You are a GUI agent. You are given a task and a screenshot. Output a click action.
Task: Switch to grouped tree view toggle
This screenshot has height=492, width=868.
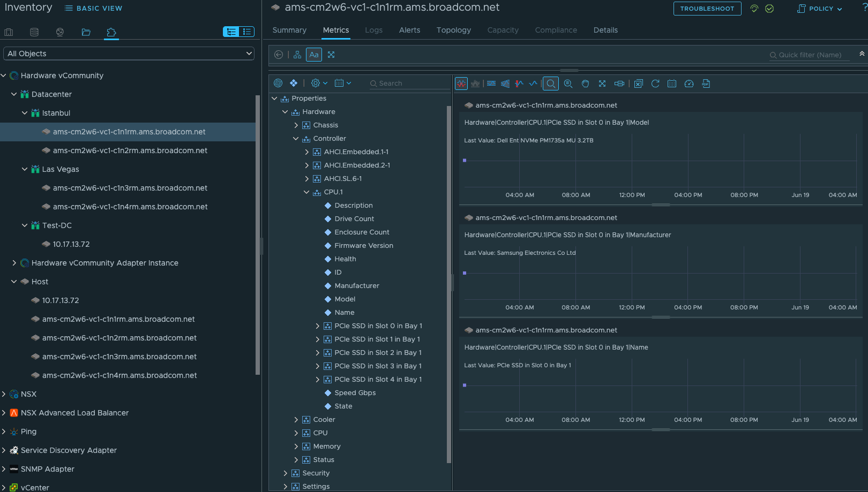[231, 32]
